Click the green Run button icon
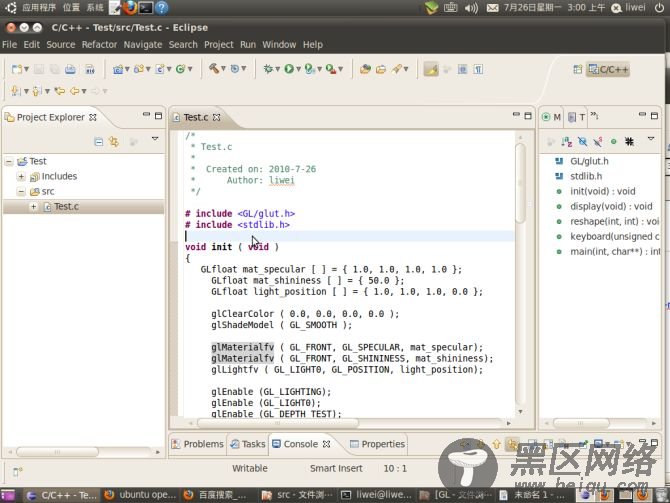Viewport: 670px width, 503px height. tap(289, 69)
